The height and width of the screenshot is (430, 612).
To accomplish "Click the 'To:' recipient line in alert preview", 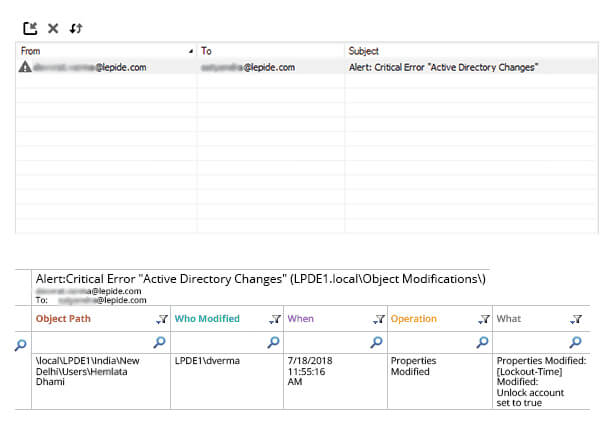I will pyautogui.click(x=91, y=300).
